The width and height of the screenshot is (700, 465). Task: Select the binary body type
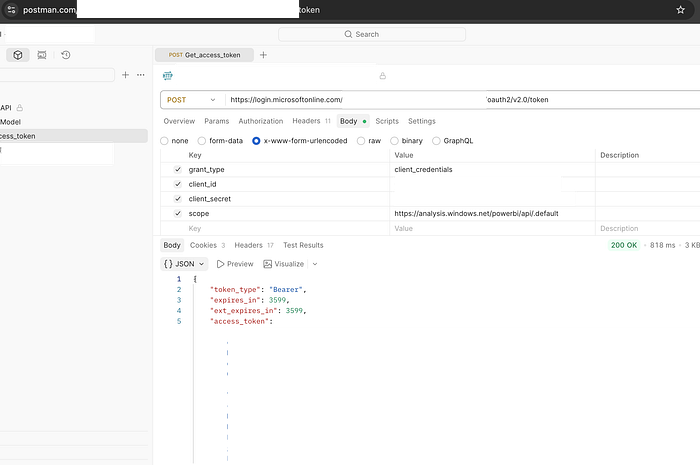(x=394, y=141)
